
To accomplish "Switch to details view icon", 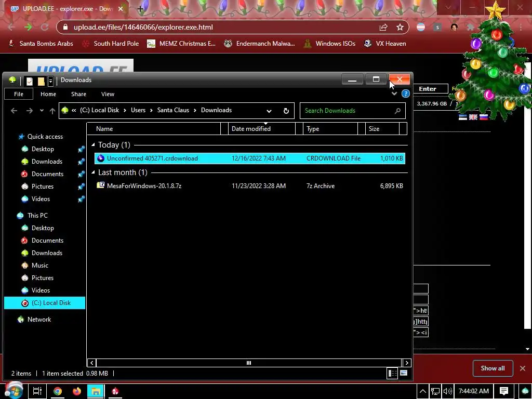I will point(392,373).
